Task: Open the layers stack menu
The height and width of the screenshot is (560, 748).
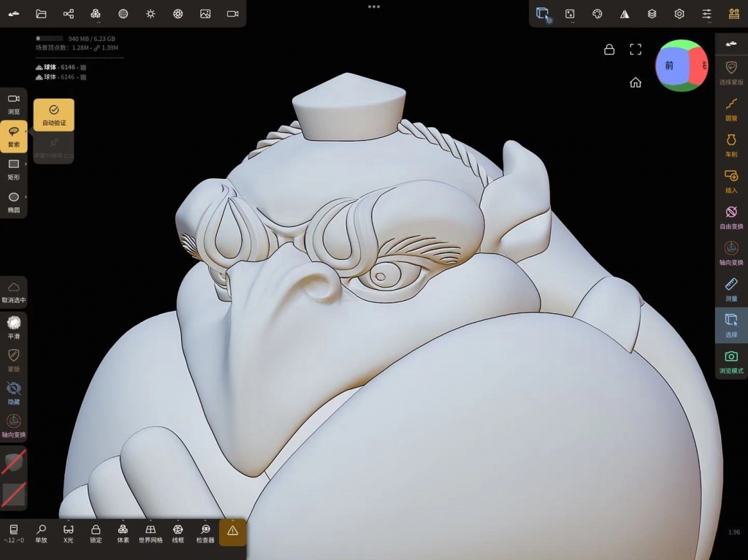Action: pos(652,14)
